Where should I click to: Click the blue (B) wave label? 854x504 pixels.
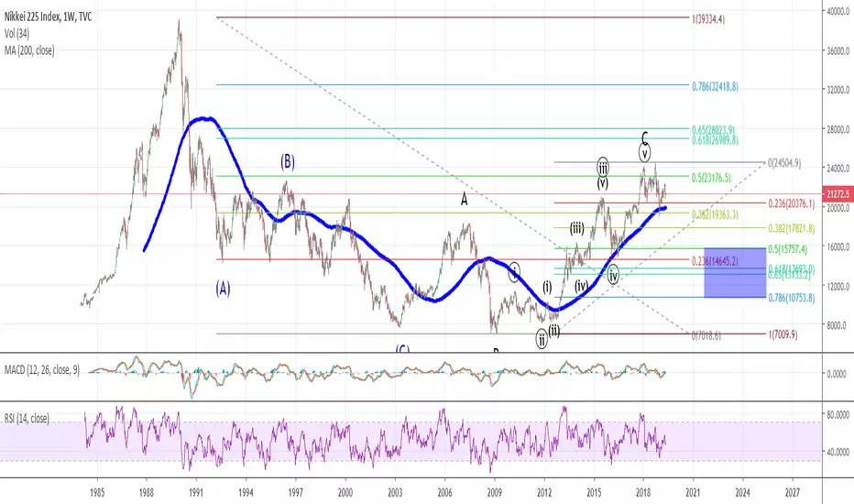click(x=288, y=162)
